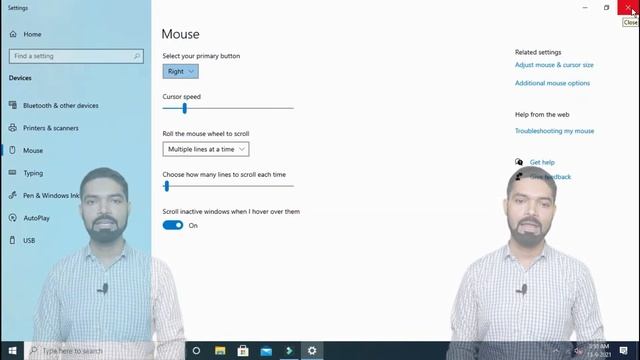Image resolution: width=640 pixels, height=360 pixels.
Task: Click the lines to scroll slider handle
Action: (167, 186)
